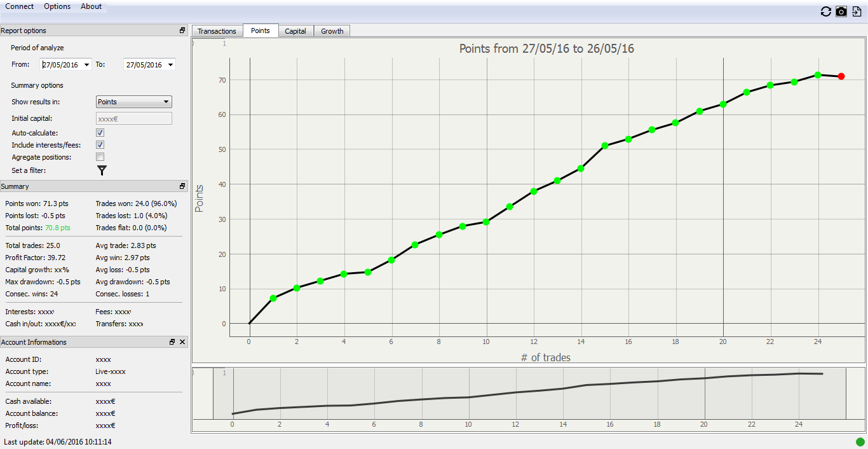Viewport: 868px width, 449px height.
Task: Click the # of trades axis label
Action: point(546,358)
